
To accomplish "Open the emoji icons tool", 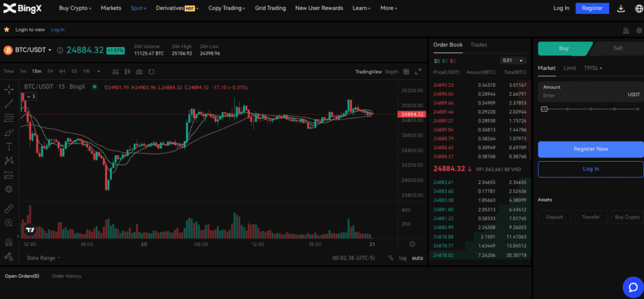I will 9,189.
